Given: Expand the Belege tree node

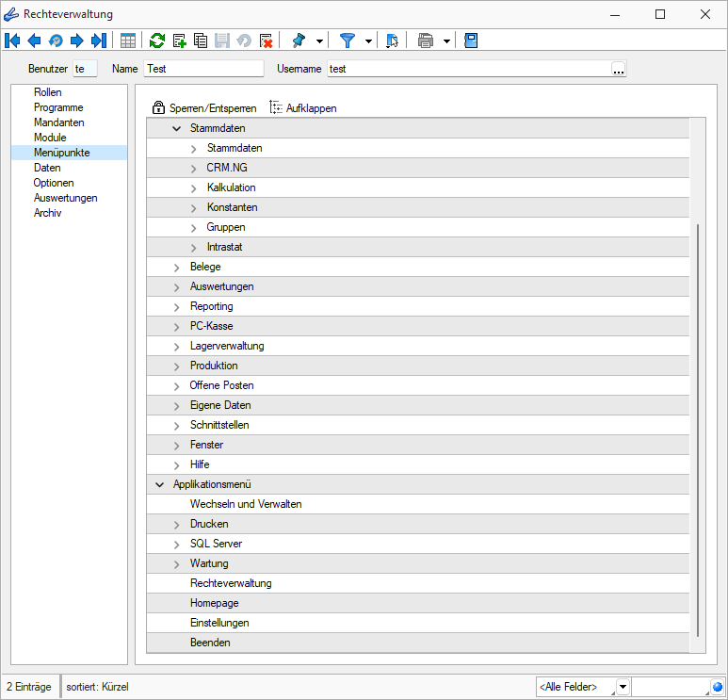Looking at the screenshot, I should coord(176,268).
